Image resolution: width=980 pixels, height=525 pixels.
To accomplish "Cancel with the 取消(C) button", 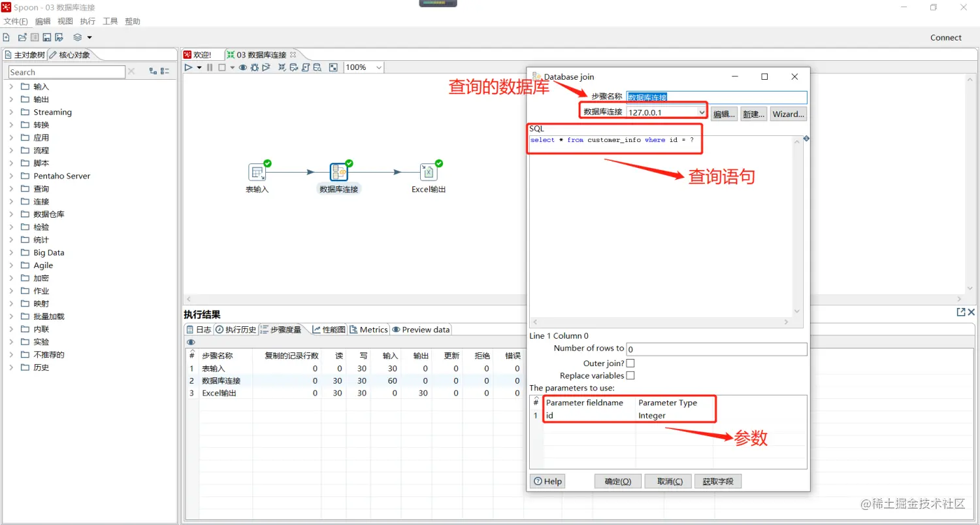I will tap(668, 481).
